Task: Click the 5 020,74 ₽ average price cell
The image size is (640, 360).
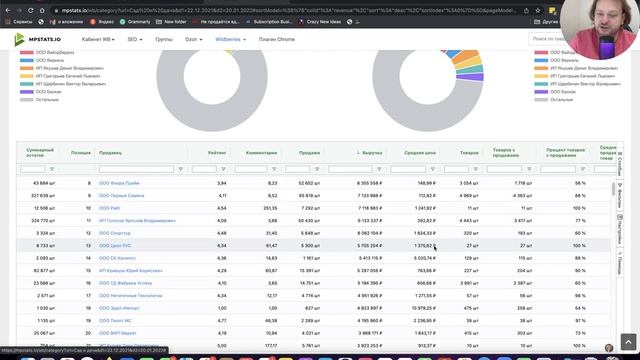Action: pos(424,258)
